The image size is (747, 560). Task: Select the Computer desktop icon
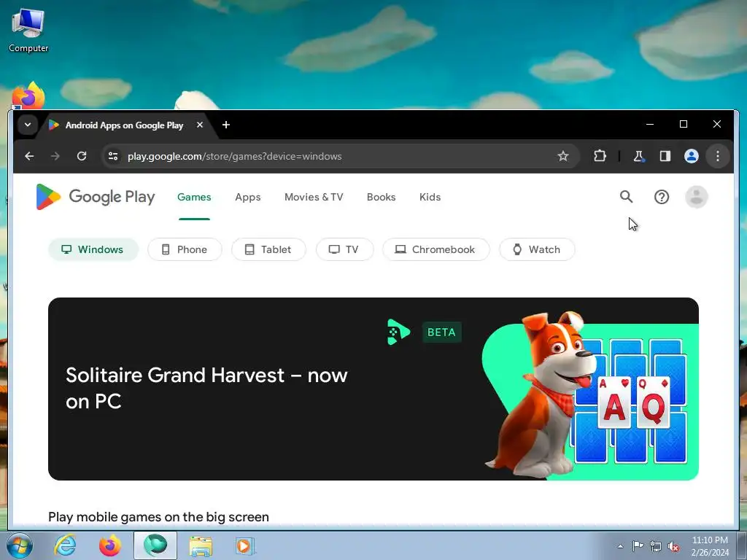(x=28, y=31)
